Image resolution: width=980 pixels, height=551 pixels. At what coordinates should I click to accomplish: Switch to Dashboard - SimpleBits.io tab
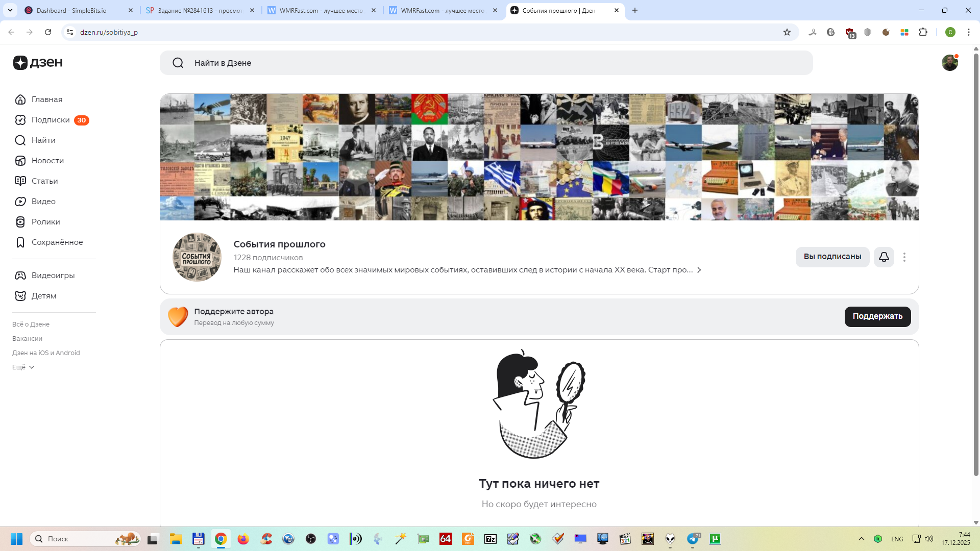coord(71,10)
